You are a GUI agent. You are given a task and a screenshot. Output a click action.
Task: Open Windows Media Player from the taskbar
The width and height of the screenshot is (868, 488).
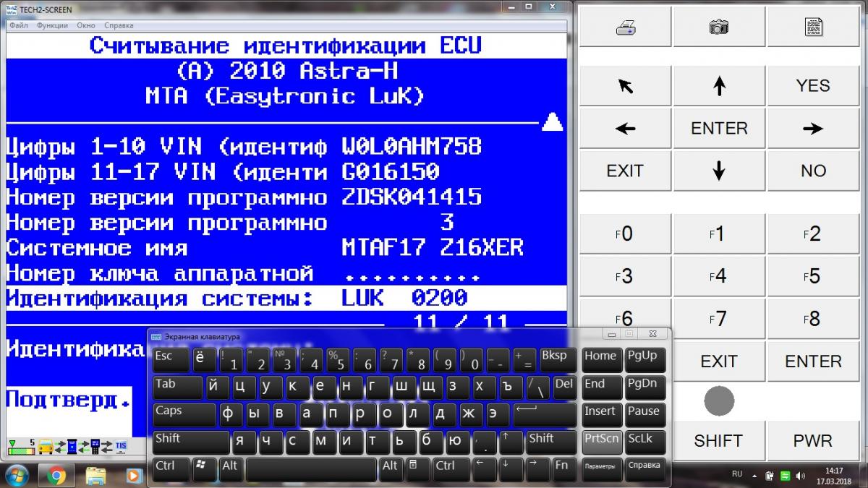(133, 475)
